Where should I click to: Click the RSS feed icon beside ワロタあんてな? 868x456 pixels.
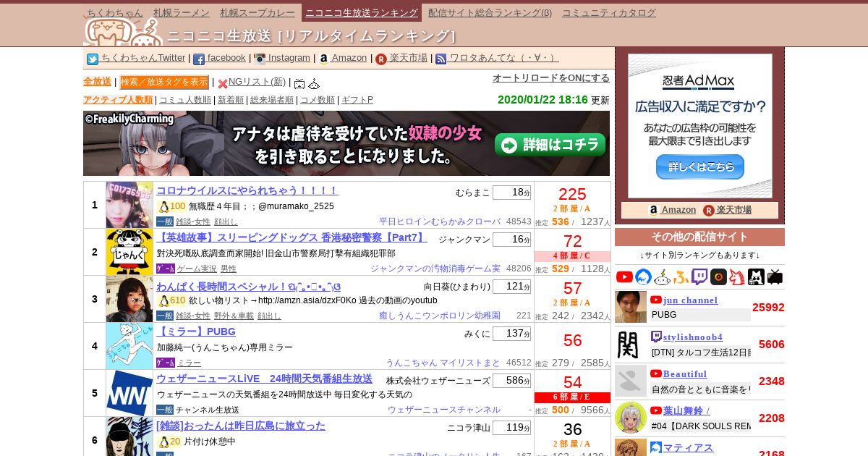pyautogui.click(x=441, y=59)
